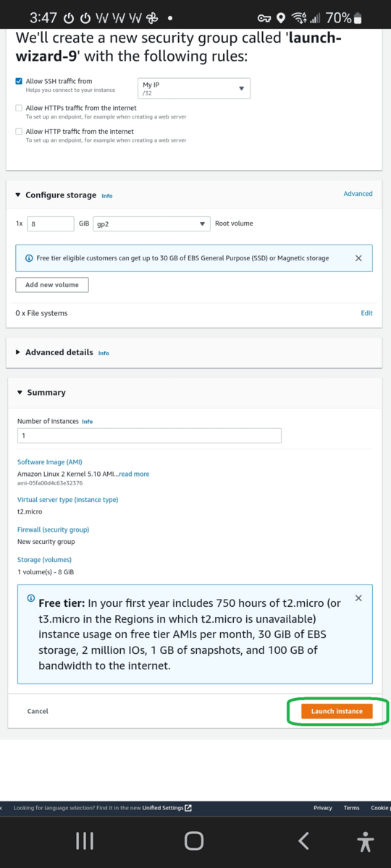391x868 pixels.
Task: Click info icon in storage banner
Action: (29, 258)
